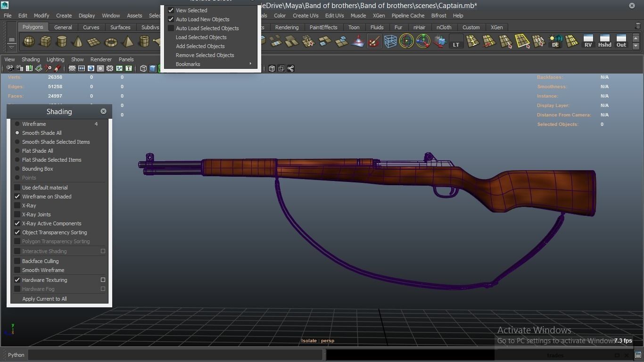The image size is (644, 362).
Task: Create a polygon cone from the shelf
Action: point(78,42)
